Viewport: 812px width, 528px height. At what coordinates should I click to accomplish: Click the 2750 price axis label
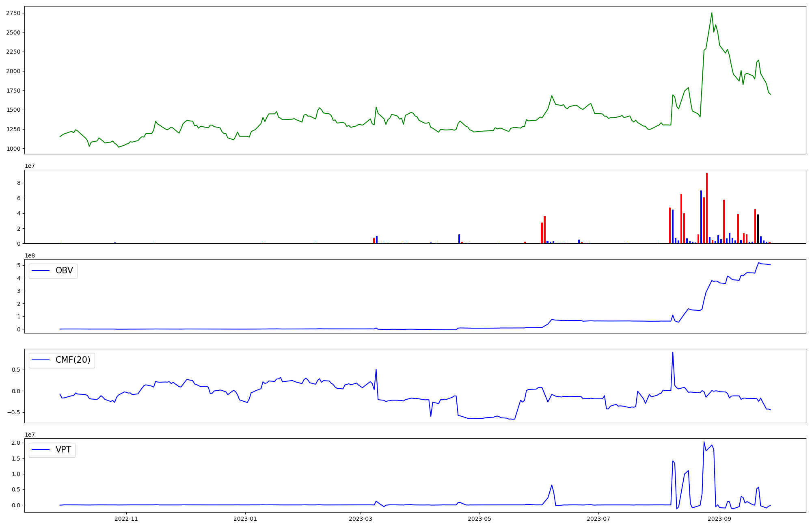tap(13, 13)
